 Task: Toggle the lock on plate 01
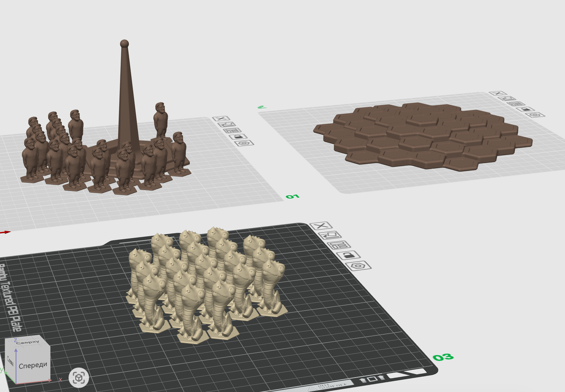[x=238, y=137]
